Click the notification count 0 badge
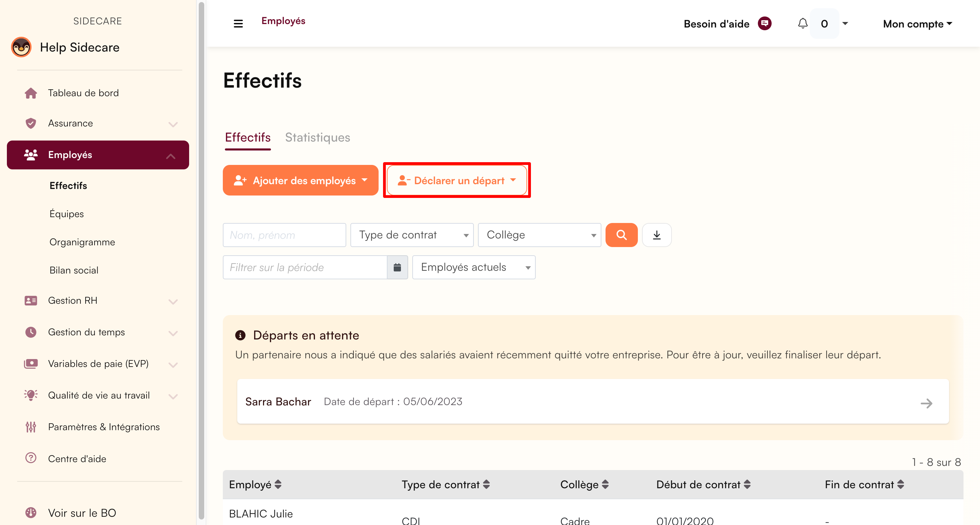 coord(824,24)
